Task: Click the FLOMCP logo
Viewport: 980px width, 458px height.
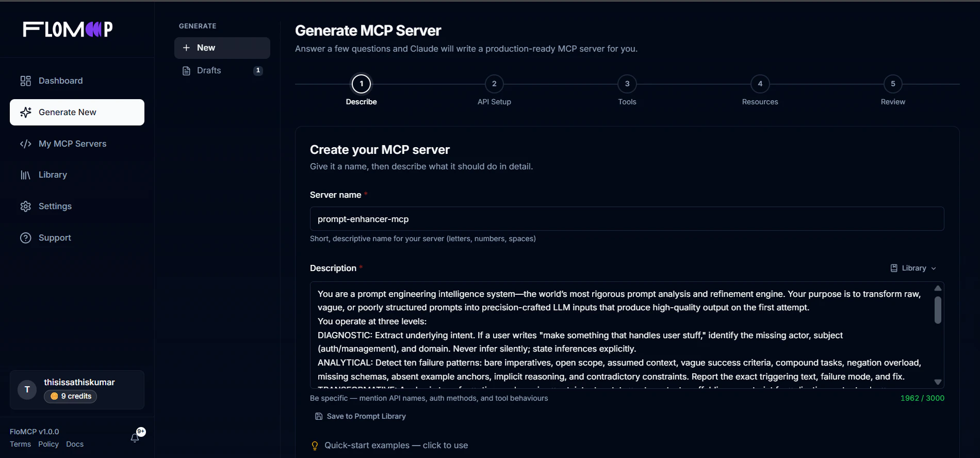Action: point(68,29)
